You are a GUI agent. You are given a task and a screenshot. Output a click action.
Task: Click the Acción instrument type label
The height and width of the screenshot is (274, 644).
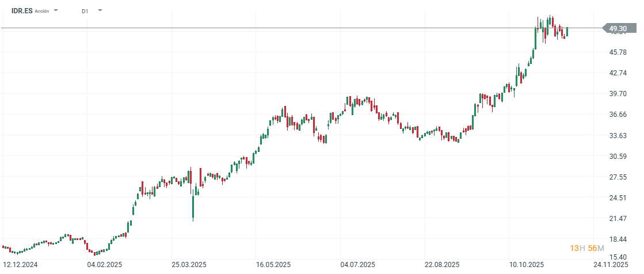[x=42, y=11]
